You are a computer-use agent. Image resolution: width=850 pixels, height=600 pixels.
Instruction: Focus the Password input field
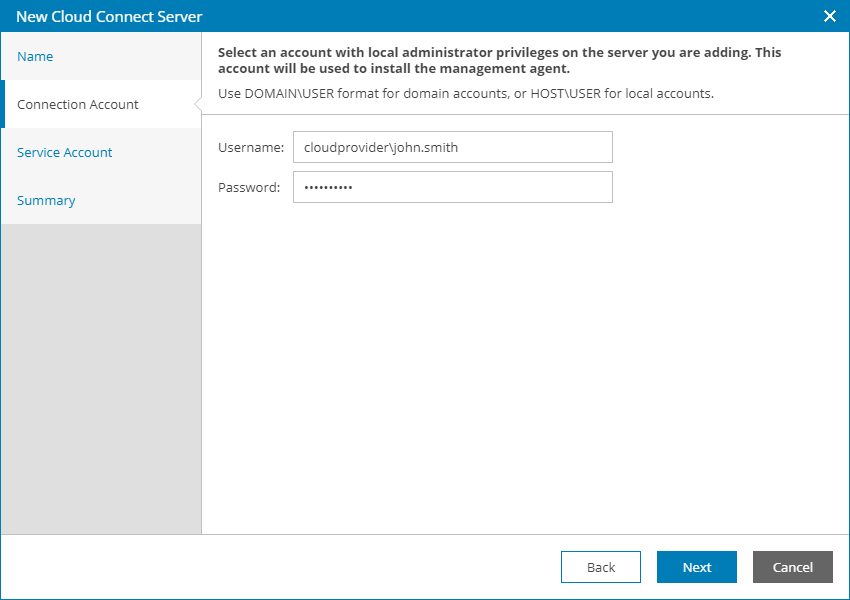(452, 187)
